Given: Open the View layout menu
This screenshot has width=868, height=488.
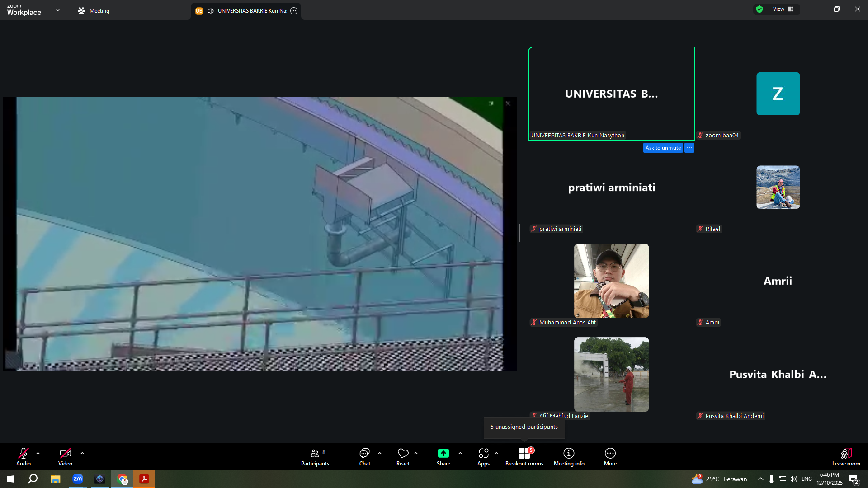Looking at the screenshot, I should (783, 9).
